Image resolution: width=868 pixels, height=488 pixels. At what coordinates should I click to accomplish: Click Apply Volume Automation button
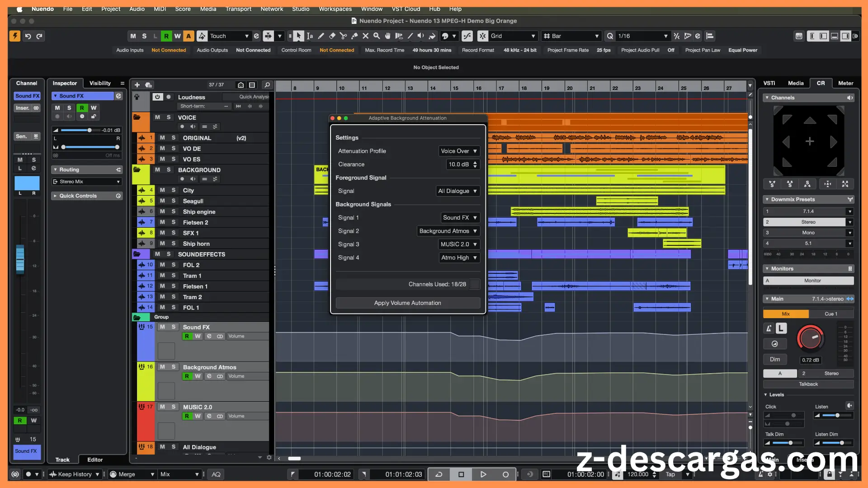(408, 303)
